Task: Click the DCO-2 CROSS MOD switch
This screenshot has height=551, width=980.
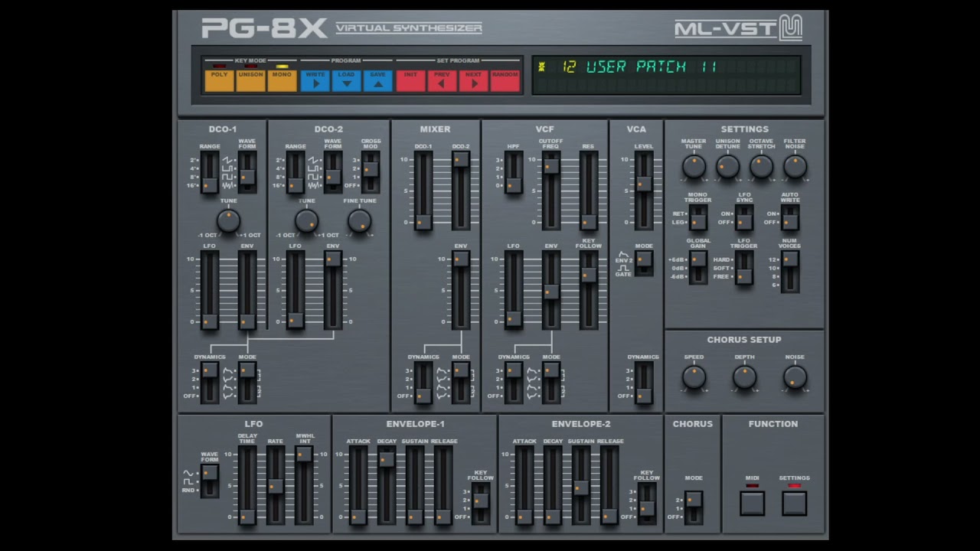Action: point(371,172)
